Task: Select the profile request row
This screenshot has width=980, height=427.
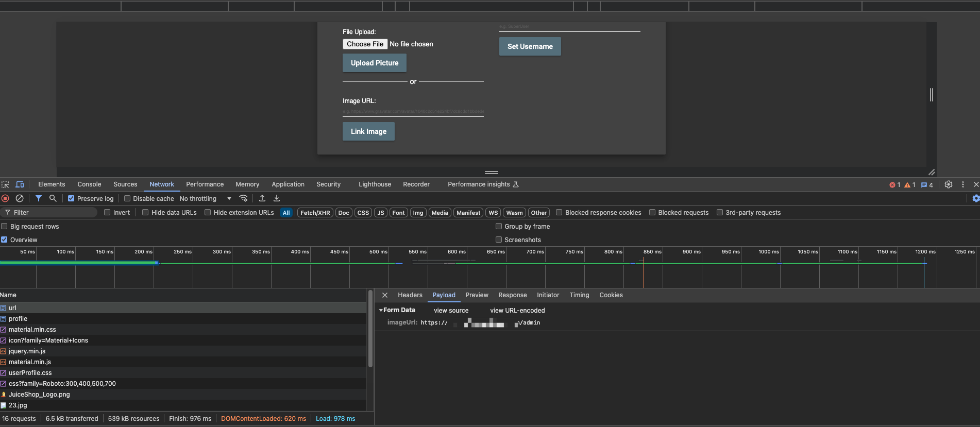Action: (183, 319)
